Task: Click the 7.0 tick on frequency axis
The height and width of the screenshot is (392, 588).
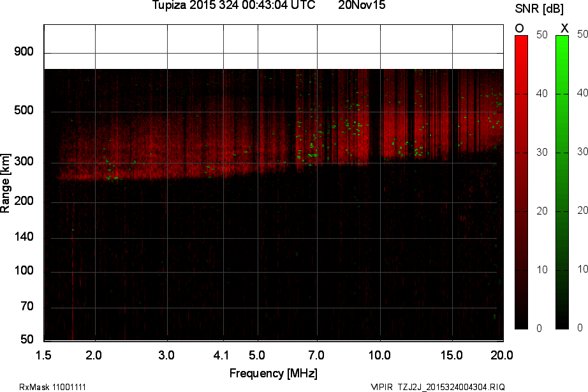Action: pyautogui.click(x=316, y=354)
